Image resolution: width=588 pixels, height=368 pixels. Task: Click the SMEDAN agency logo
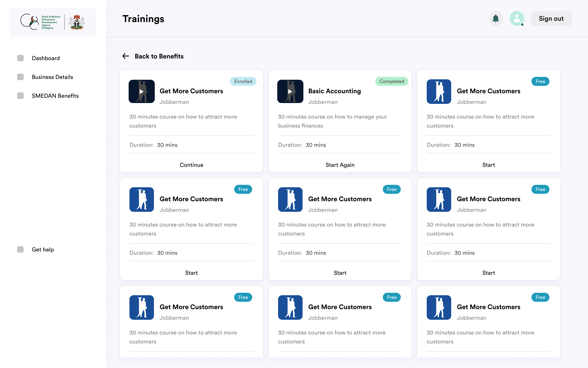coord(40,22)
